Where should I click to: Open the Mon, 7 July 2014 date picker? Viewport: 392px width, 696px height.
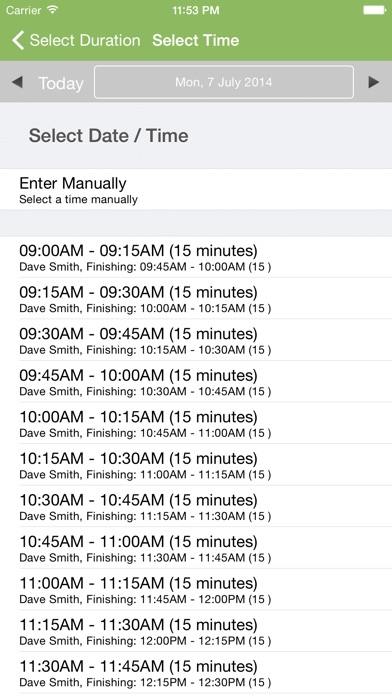click(x=224, y=82)
